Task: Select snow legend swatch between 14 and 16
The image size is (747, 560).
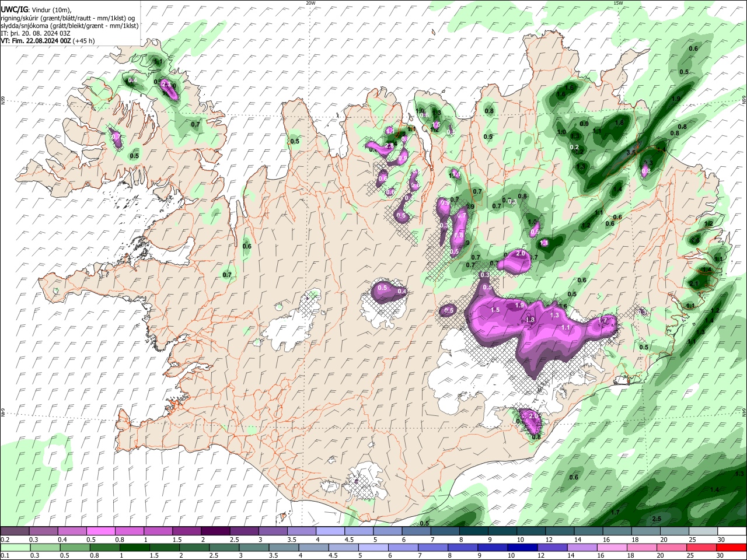Action: pyautogui.click(x=589, y=531)
